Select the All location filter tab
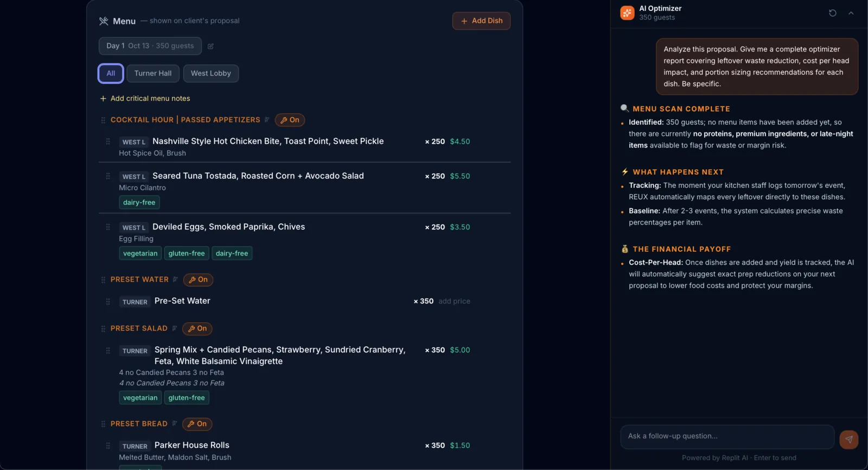 111,73
